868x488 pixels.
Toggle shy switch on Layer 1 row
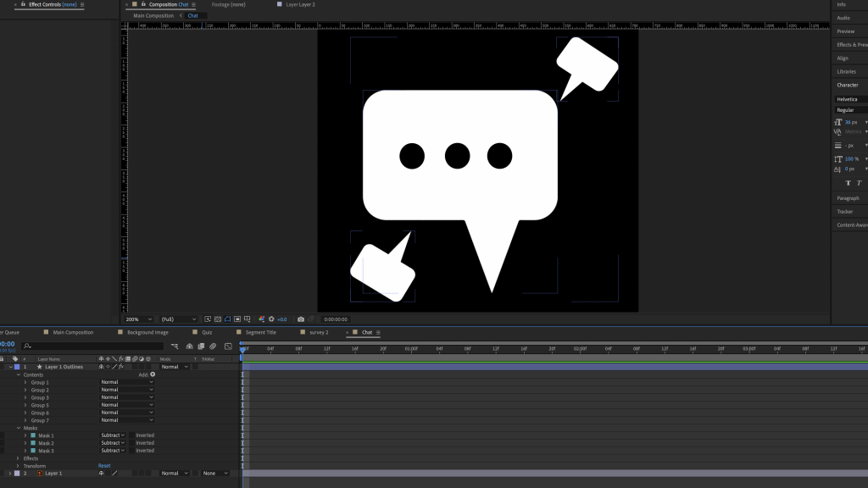coord(102,474)
